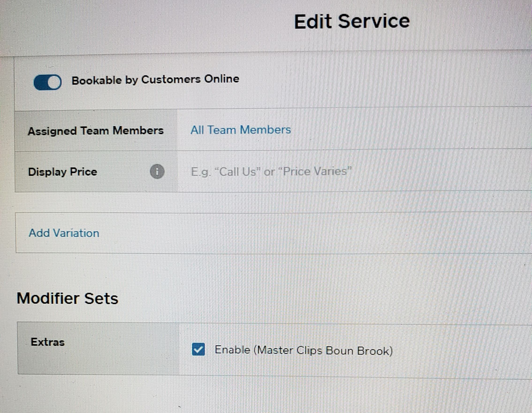Click the Enable (Master Clips Boun Brook) label
This screenshot has width=532, height=413.
point(304,350)
